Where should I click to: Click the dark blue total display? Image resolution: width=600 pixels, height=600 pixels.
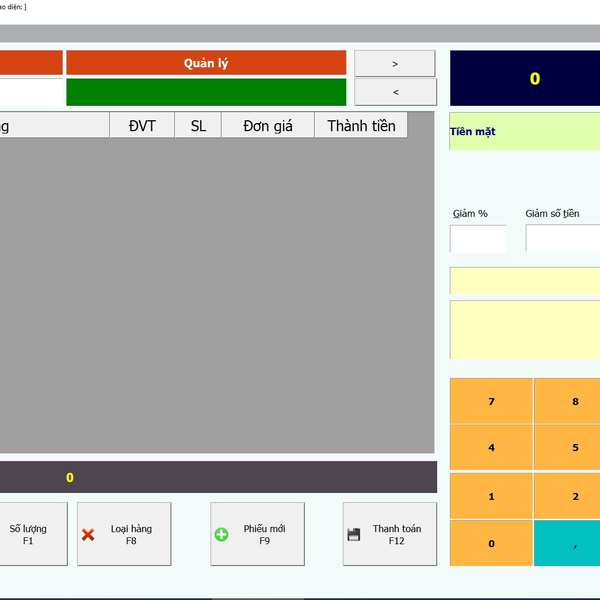[525, 78]
